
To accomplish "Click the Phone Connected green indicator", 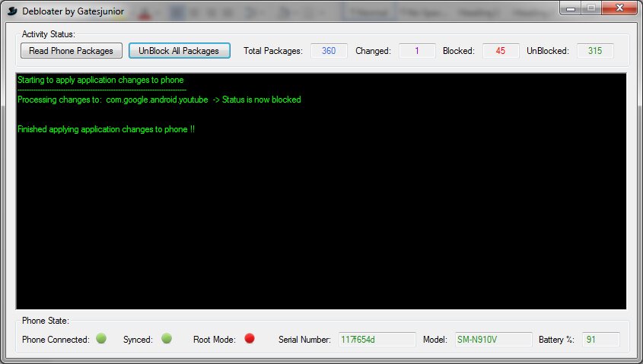I will 101,338.
